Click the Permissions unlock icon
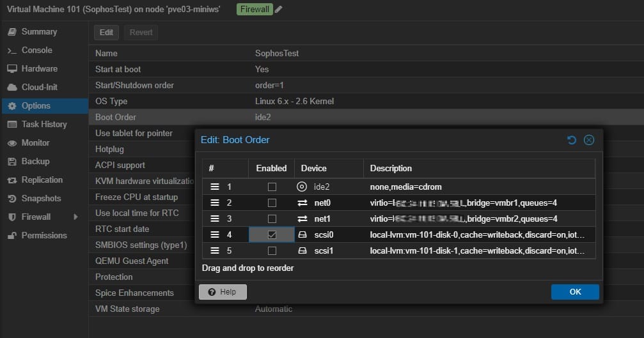Image resolution: width=644 pixels, height=338 pixels. click(12, 236)
